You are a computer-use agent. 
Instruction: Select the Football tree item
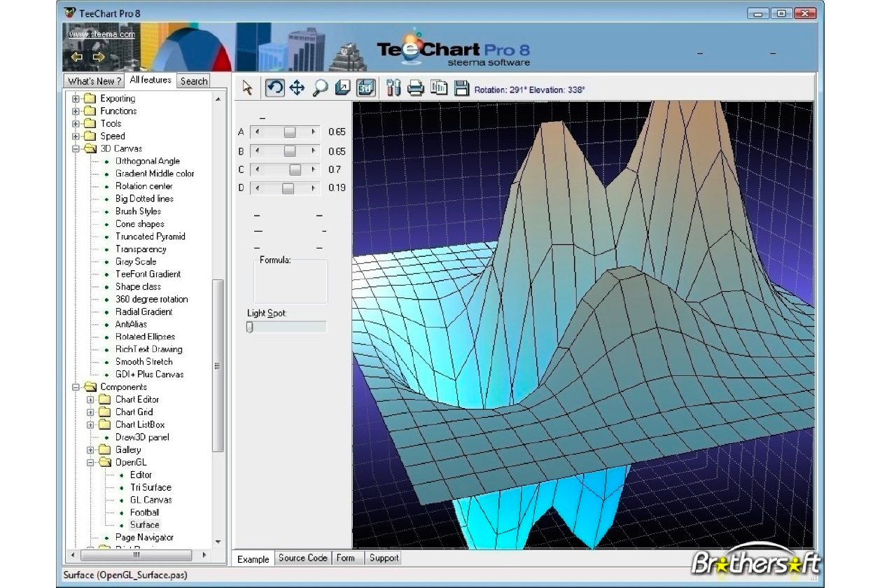coord(144,512)
